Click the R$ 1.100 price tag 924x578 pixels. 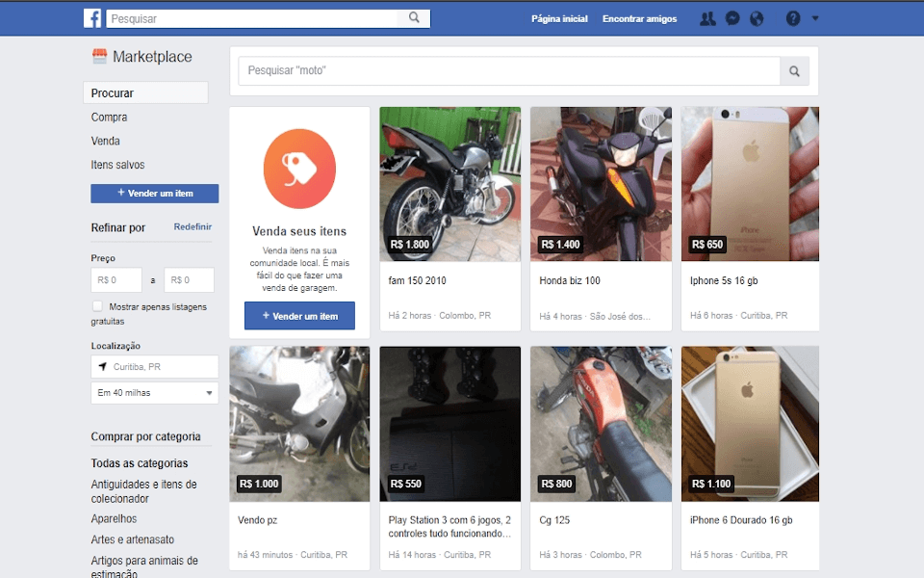711,484
